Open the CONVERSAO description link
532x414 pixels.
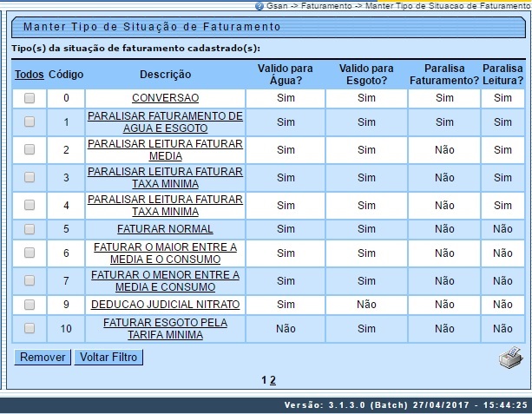click(165, 98)
